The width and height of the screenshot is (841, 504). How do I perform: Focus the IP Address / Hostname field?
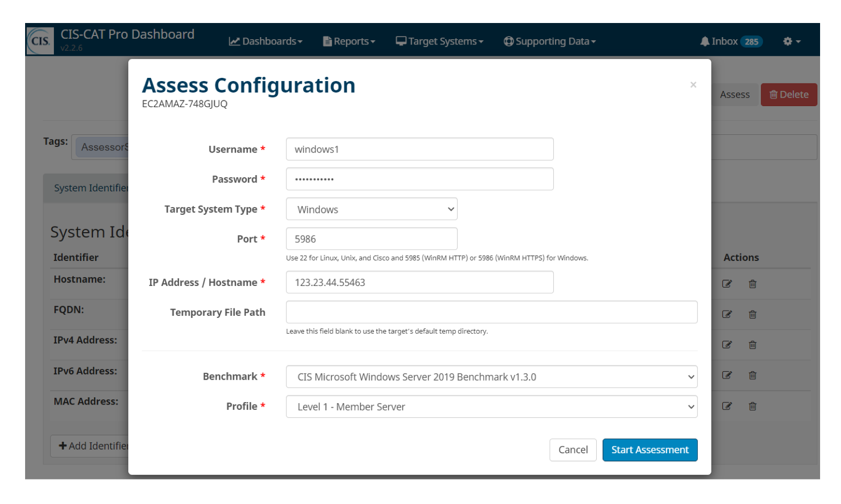[x=419, y=282]
